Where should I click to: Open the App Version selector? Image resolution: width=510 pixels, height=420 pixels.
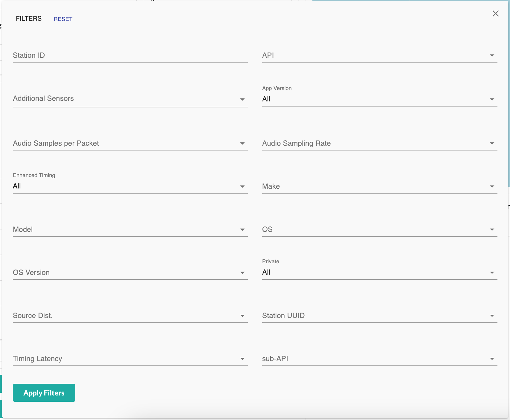(x=379, y=99)
